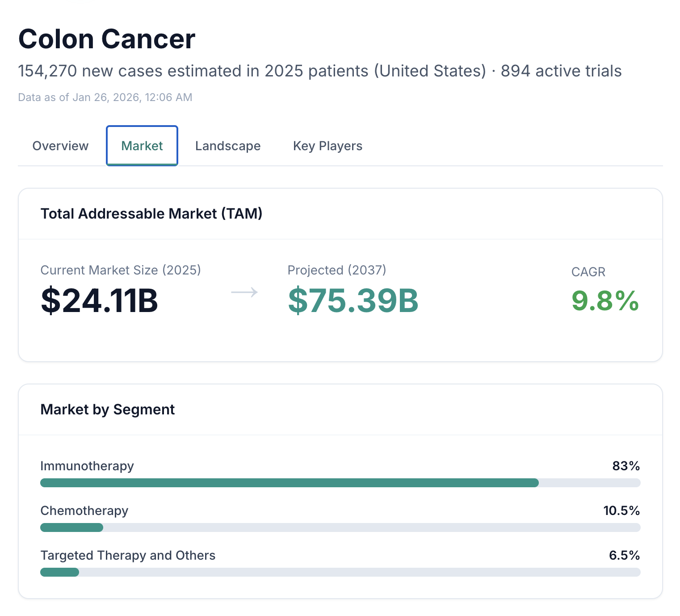Expand the Total Addressable Market section
680x616 pixels.
[152, 214]
